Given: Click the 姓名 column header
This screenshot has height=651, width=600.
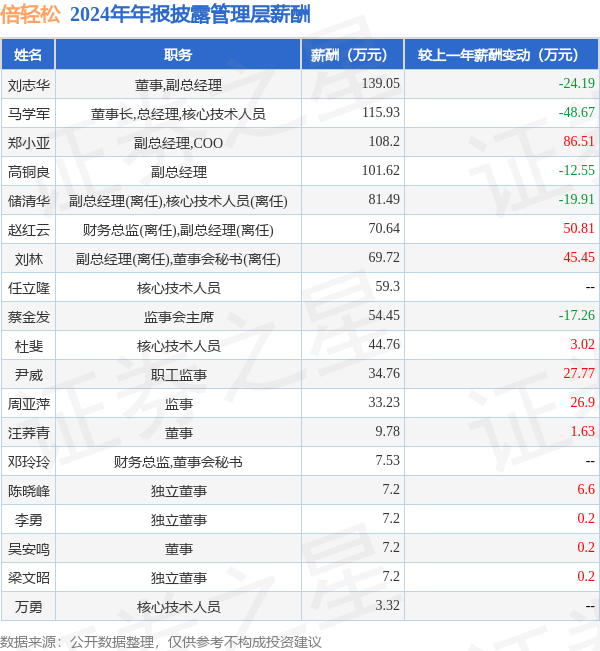Looking at the screenshot, I should pos(28,54).
